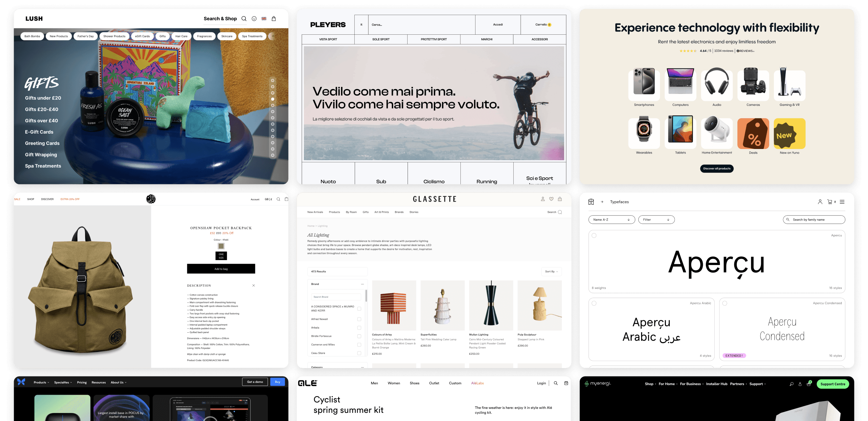Open the myenergi cart icon

click(x=808, y=384)
